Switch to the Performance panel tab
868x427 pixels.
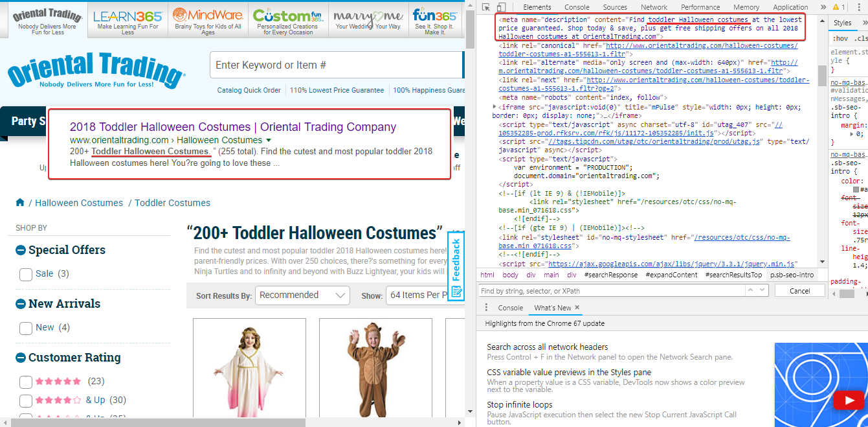click(x=700, y=7)
